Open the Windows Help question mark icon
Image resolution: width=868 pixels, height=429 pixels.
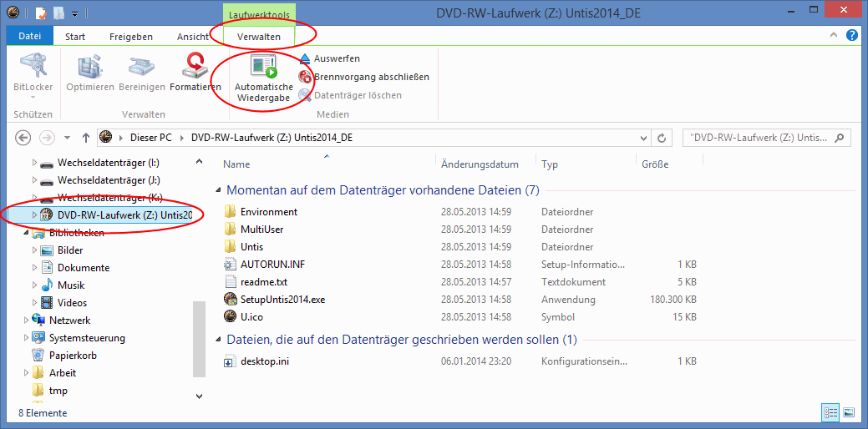click(851, 36)
